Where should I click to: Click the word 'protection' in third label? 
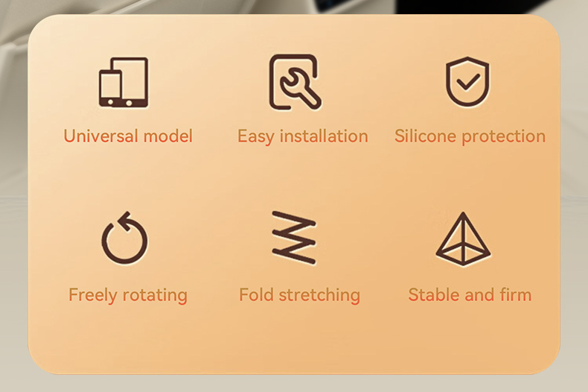pyautogui.click(x=504, y=136)
